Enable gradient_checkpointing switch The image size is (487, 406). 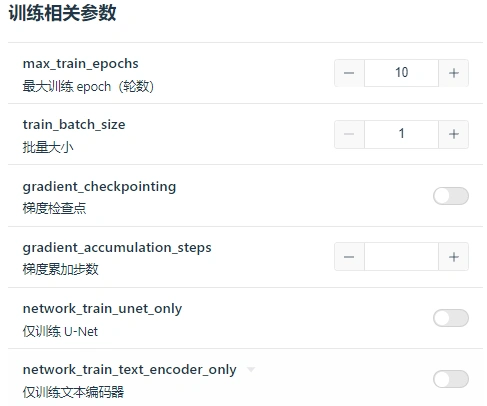451,196
